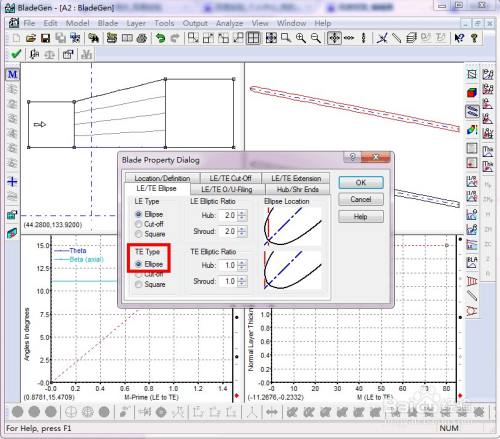This screenshot has height=439, width=500.
Task: Click the Redo arrow icon
Action: tap(175, 38)
